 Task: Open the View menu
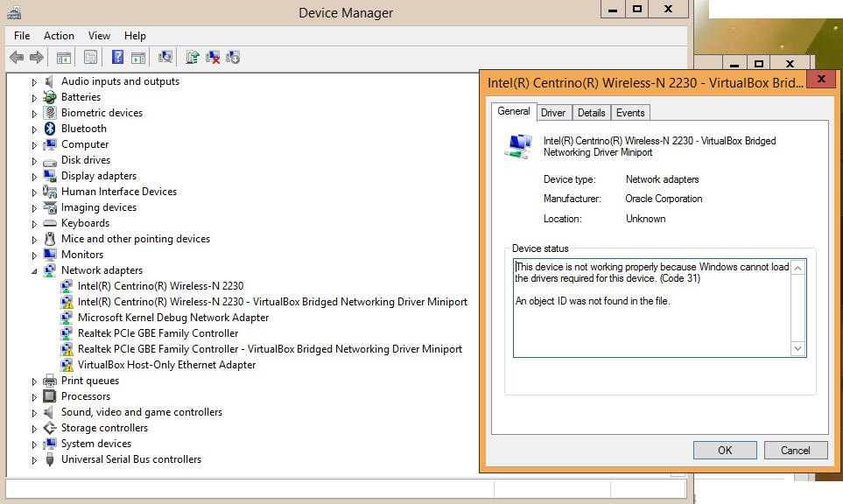click(100, 36)
